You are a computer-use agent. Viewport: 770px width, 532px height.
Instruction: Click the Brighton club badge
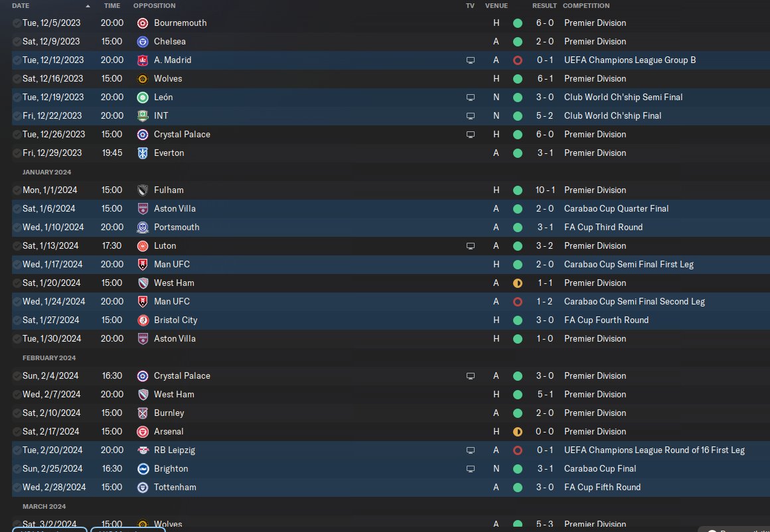[x=143, y=469]
